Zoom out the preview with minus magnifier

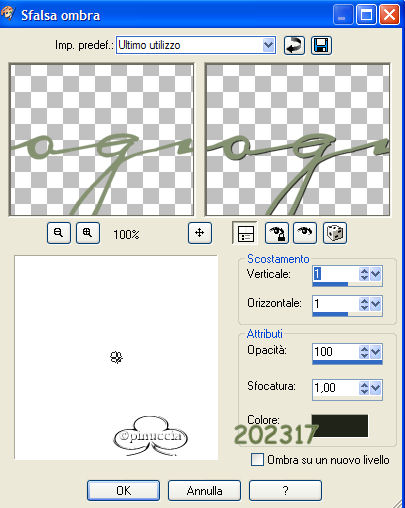(x=59, y=233)
